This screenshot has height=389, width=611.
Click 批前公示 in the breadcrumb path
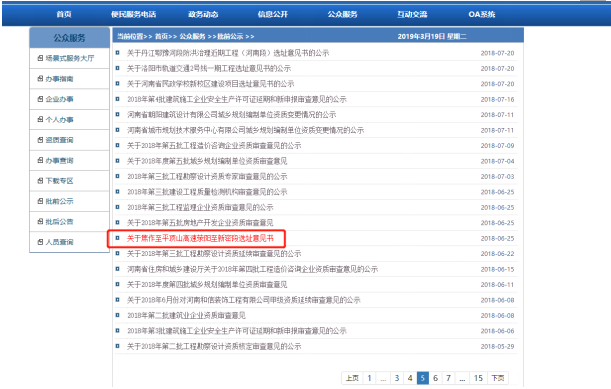230,36
